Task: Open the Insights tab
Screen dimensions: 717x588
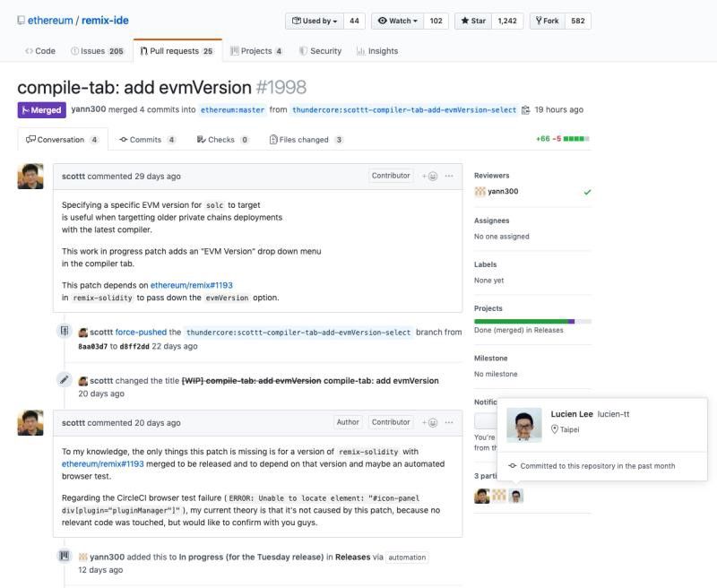Action: coord(377,51)
